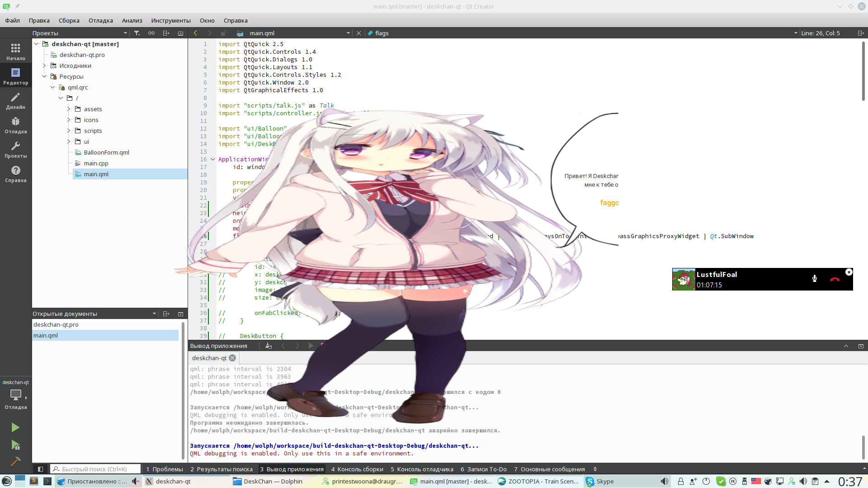The width and height of the screenshot is (868, 488).
Task: Expand the icons folder
Action: pyautogui.click(x=69, y=120)
